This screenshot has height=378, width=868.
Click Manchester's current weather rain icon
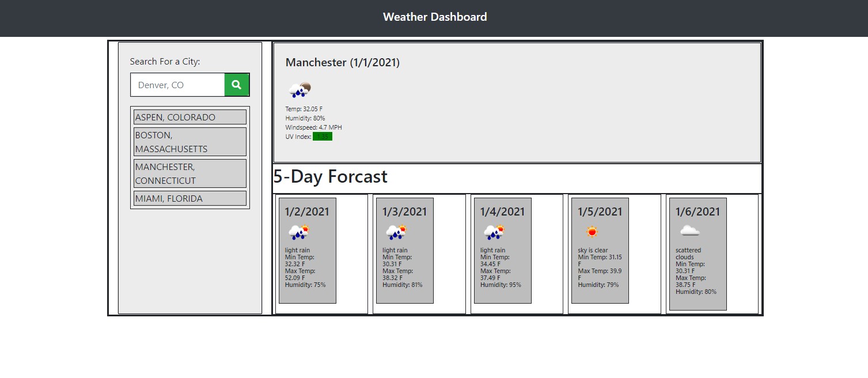(300, 90)
